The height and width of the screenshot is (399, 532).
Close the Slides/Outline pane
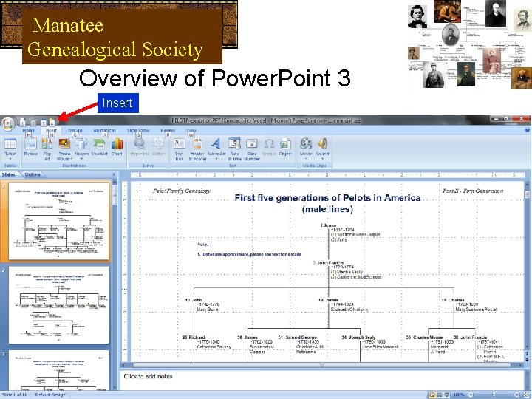pyautogui.click(x=114, y=174)
